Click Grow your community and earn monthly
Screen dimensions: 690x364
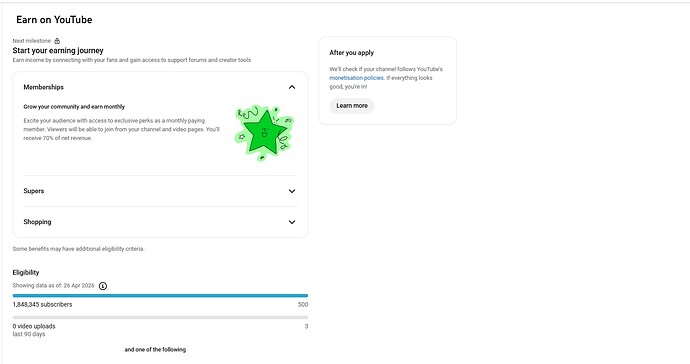(x=74, y=107)
